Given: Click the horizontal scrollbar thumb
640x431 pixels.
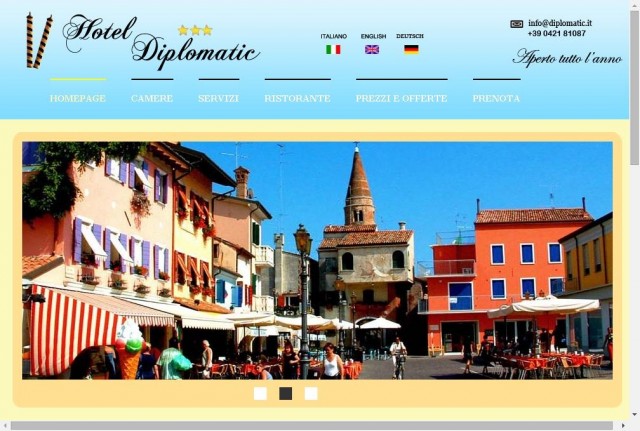Looking at the screenshot, I should coord(312,425).
